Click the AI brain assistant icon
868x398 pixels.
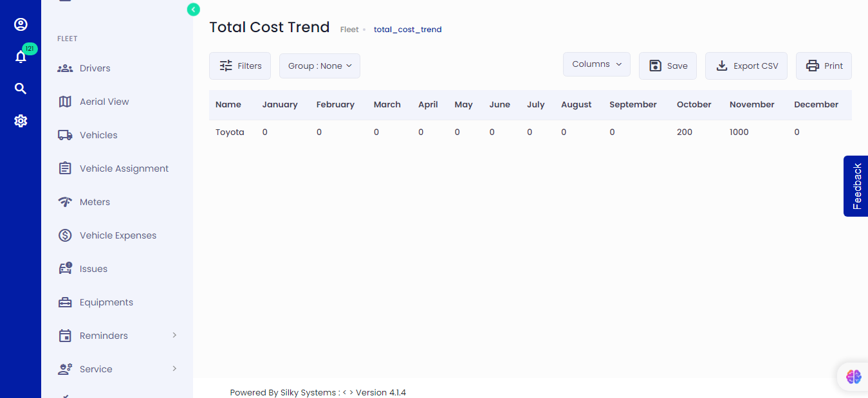click(853, 377)
